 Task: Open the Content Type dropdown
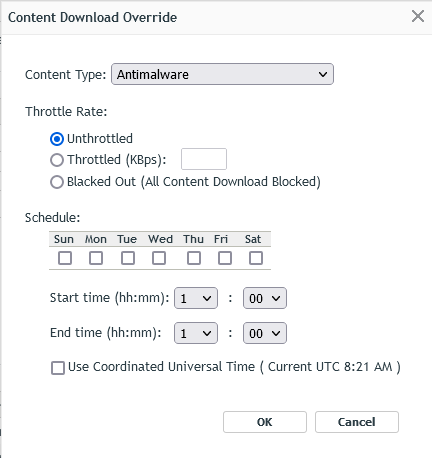(222, 74)
